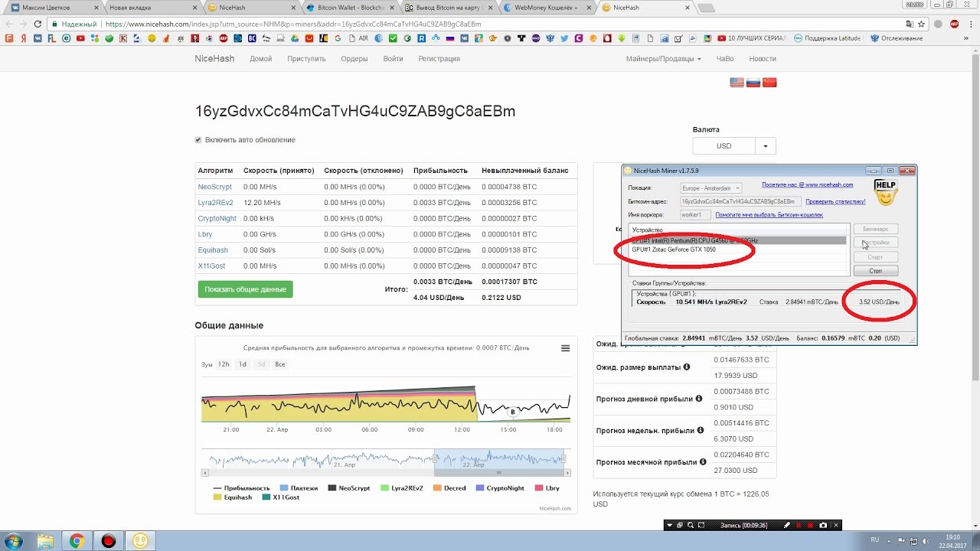Expand the Майнеры/Продавцы menu
Screen dimensions: 980x551
click(663, 59)
